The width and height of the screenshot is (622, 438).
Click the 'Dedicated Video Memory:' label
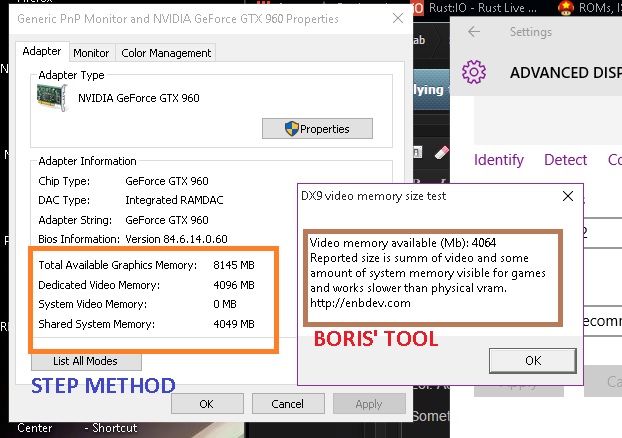[x=99, y=285]
